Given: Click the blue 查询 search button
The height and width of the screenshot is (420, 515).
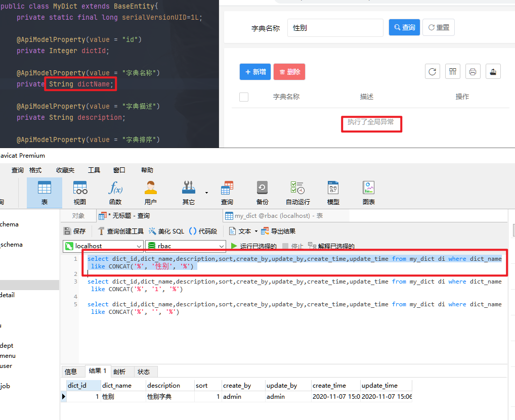Looking at the screenshot, I should (404, 27).
